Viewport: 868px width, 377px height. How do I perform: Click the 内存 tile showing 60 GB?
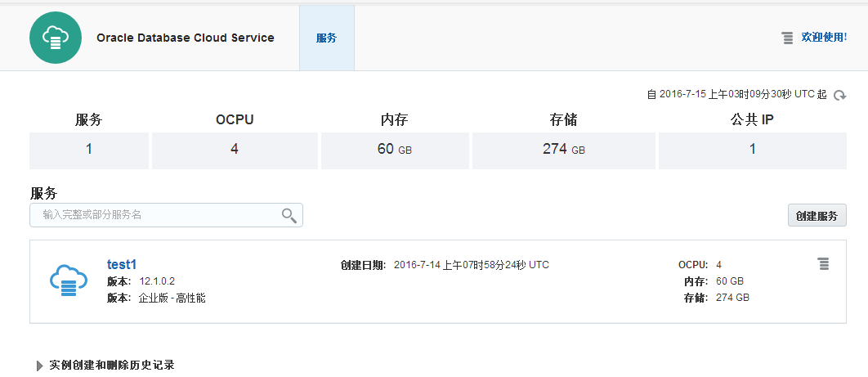point(395,150)
